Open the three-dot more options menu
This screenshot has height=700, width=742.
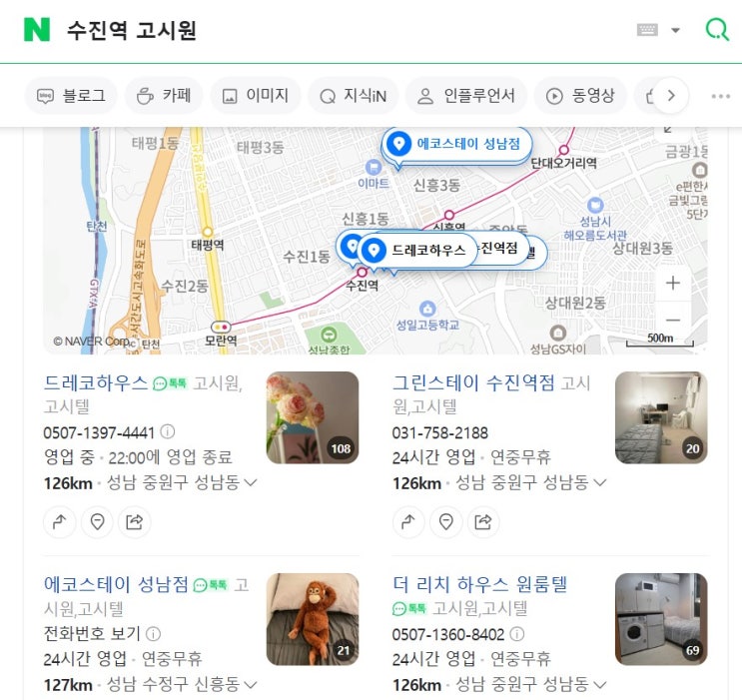pyautogui.click(x=720, y=96)
